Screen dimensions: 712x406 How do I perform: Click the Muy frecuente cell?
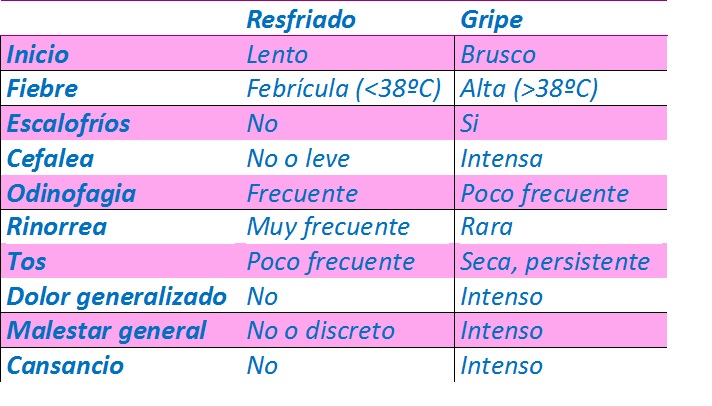[328, 227]
